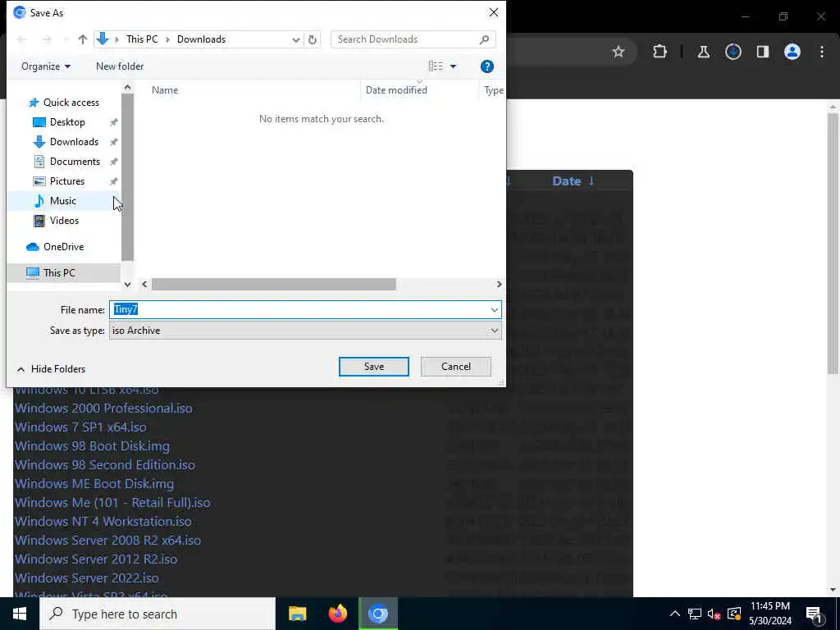
Task: Open Pictures in navigation pane
Action: click(67, 181)
